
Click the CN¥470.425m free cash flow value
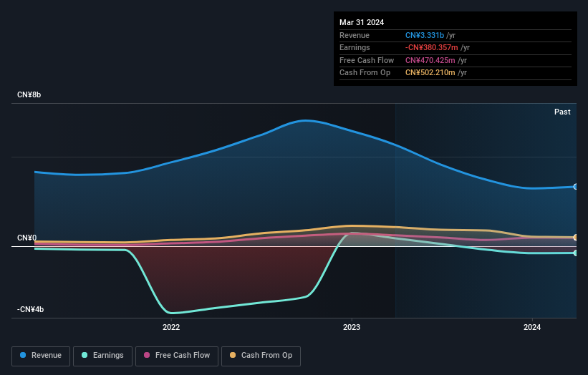430,60
